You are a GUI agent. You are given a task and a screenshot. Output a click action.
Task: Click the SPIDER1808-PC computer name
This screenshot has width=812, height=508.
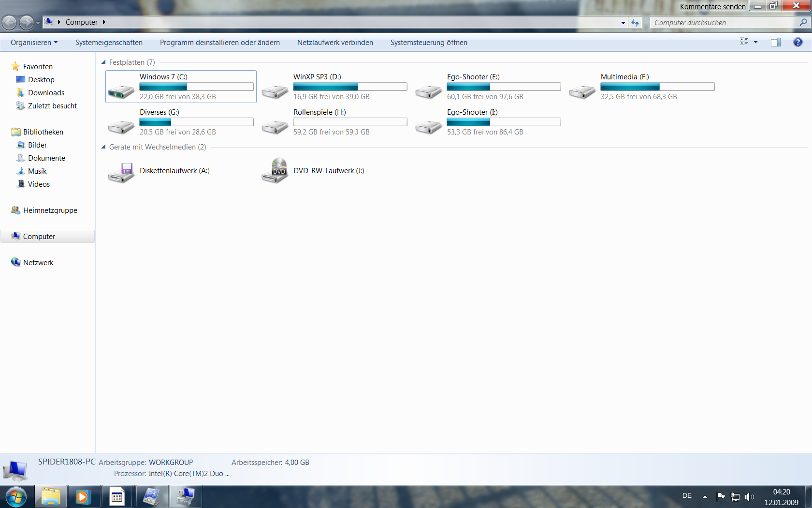coord(67,462)
